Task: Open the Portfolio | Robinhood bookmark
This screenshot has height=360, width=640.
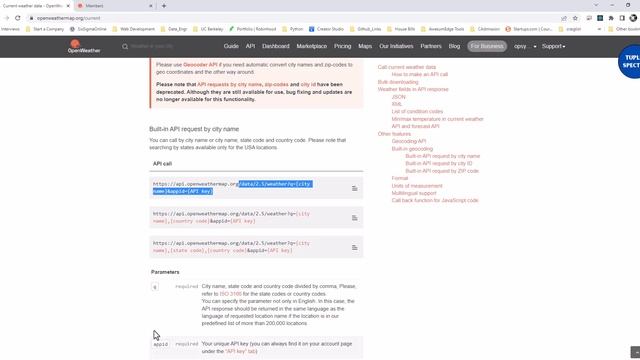Action: (x=252, y=29)
